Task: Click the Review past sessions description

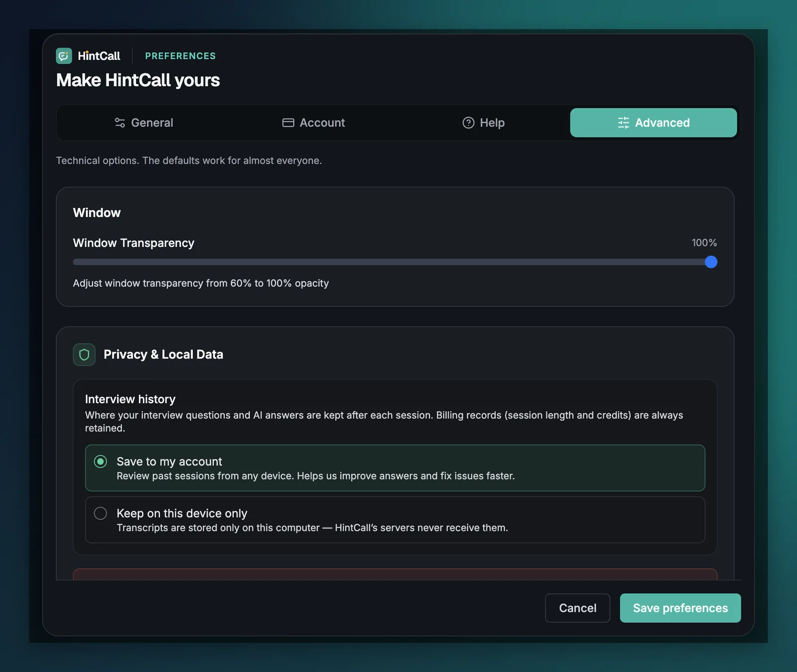Action: coord(316,476)
